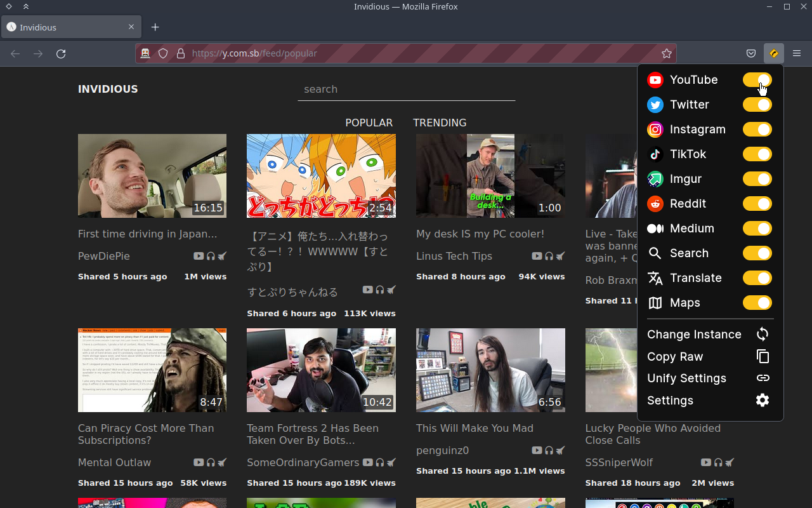Bookmark this page with the star icon
The height and width of the screenshot is (508, 812).
pos(666,53)
